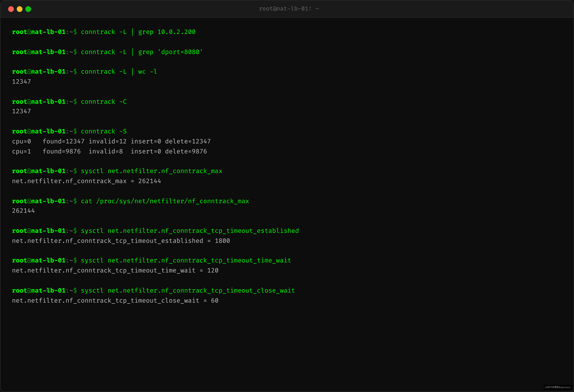Click the nf_conntrack_max = 262144 output
This screenshot has height=392, width=574.
[86, 181]
